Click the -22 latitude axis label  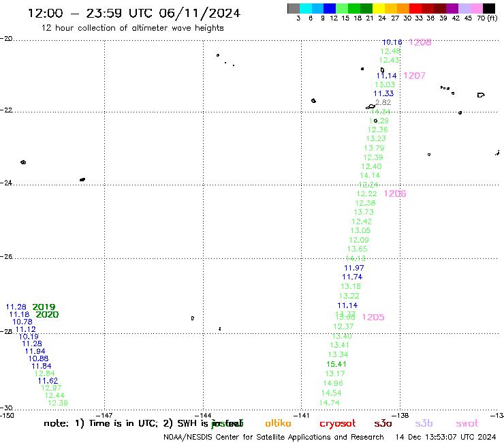tap(6, 110)
